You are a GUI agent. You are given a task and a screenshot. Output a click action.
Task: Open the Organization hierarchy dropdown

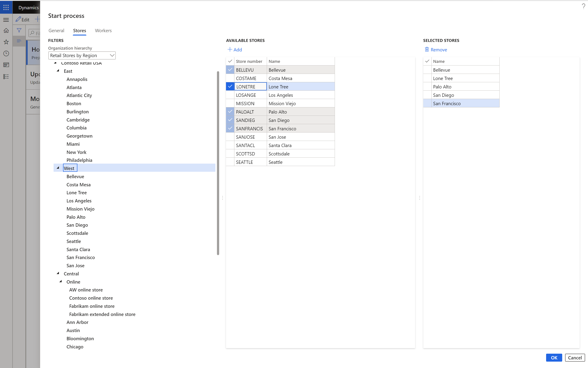point(112,55)
